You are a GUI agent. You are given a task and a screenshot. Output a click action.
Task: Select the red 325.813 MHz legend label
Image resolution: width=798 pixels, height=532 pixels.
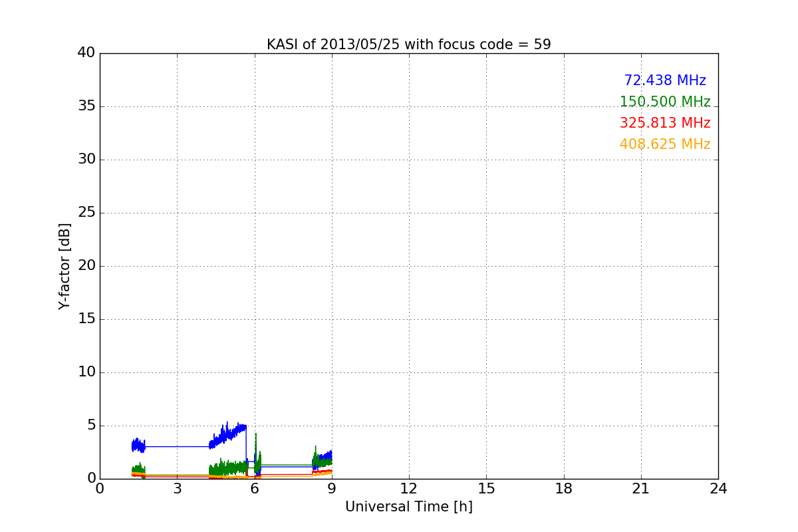[x=665, y=123]
